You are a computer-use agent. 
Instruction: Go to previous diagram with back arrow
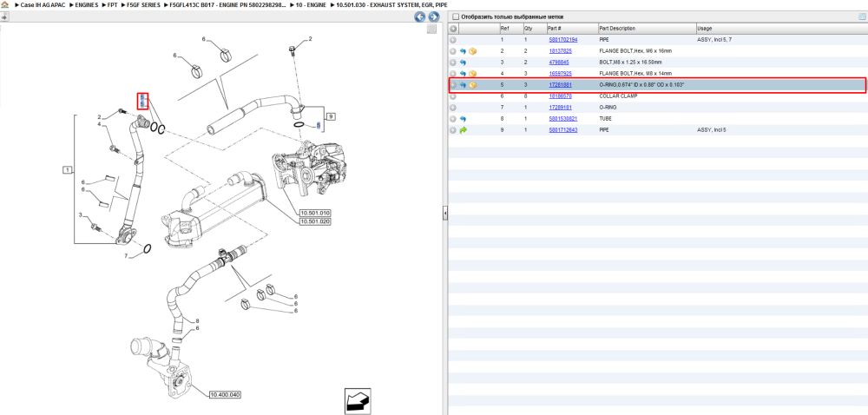[420, 17]
